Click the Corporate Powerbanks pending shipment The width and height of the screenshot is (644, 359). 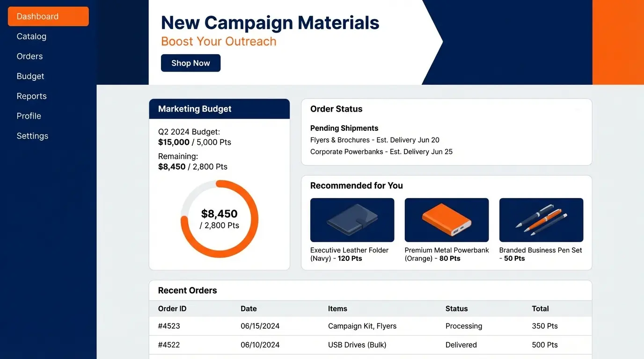(381, 151)
